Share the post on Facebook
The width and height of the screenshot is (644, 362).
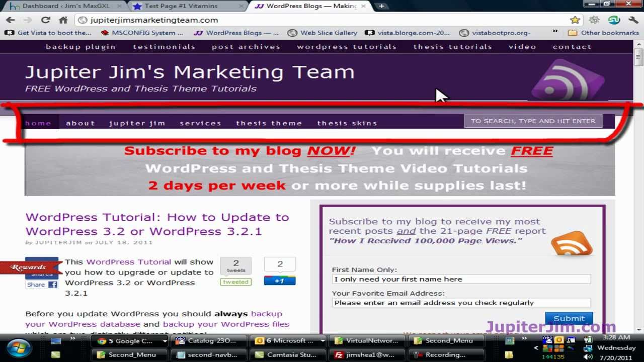pyautogui.click(x=41, y=285)
